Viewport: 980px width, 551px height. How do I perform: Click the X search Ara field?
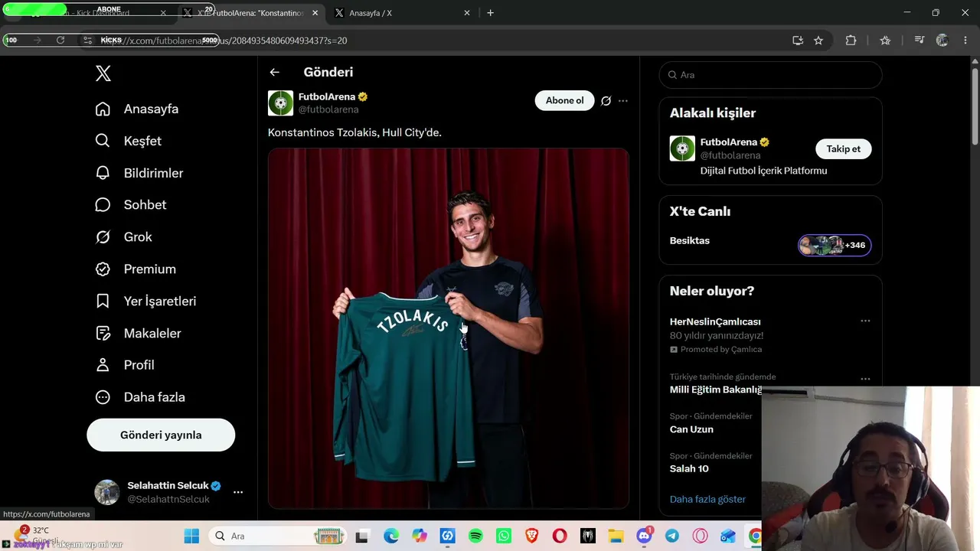[x=771, y=75]
